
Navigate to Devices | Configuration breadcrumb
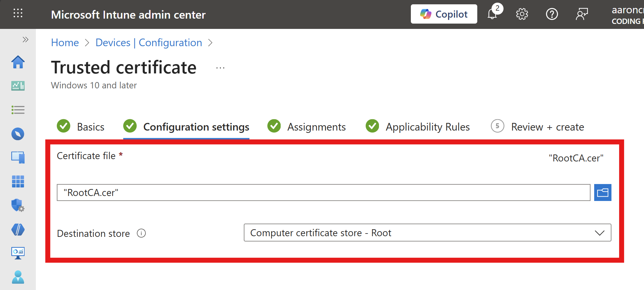point(149,43)
